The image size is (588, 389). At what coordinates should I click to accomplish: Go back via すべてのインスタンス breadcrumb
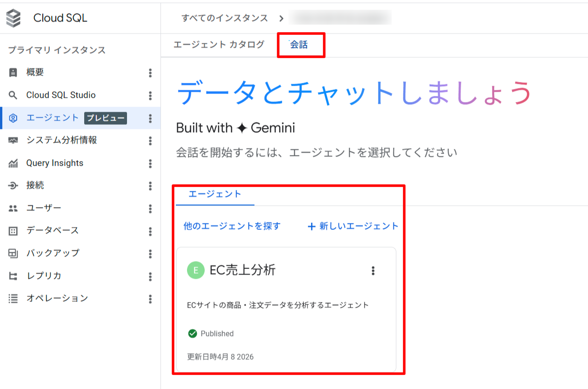click(223, 18)
